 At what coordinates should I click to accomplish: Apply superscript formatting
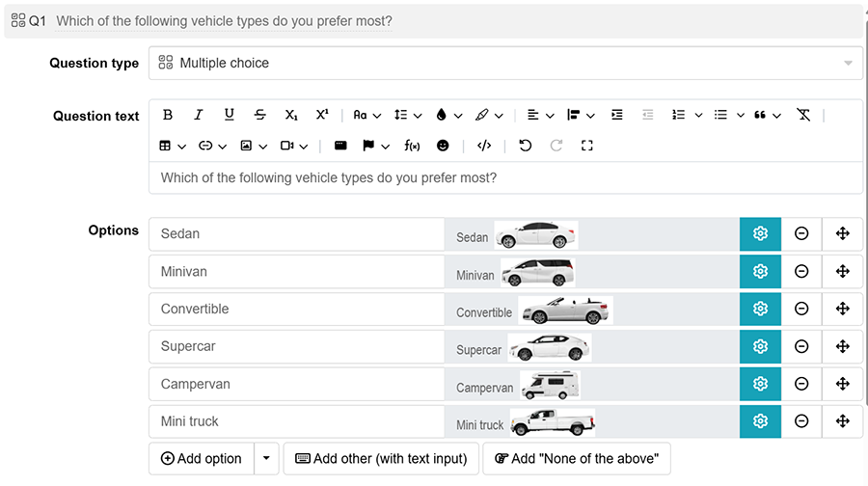tap(322, 115)
